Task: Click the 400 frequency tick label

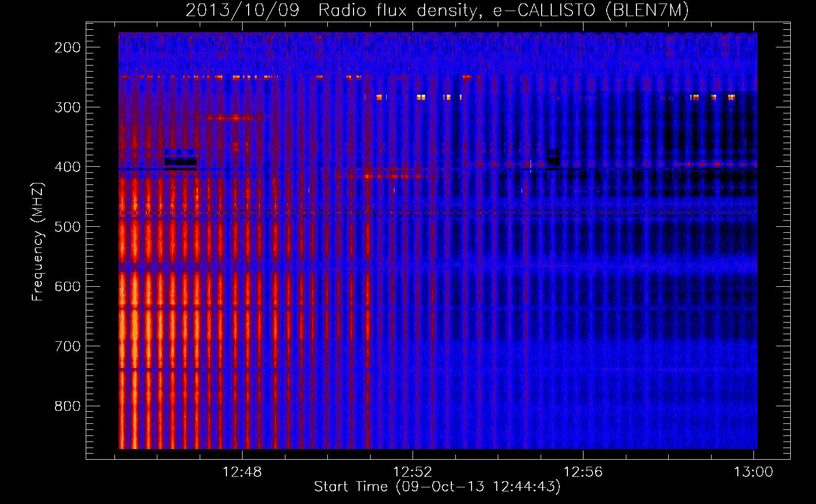Action: pos(68,167)
